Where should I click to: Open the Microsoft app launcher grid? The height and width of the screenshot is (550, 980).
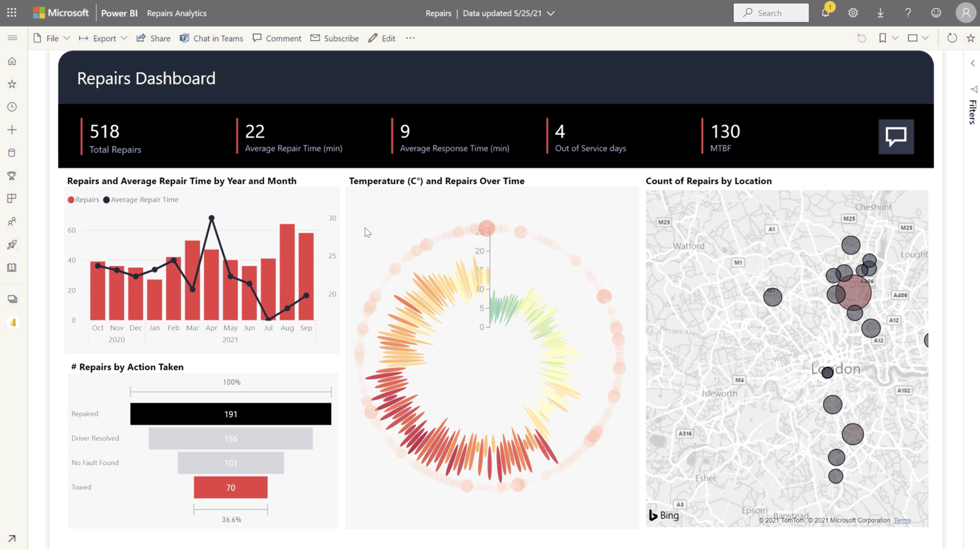tap(12, 13)
